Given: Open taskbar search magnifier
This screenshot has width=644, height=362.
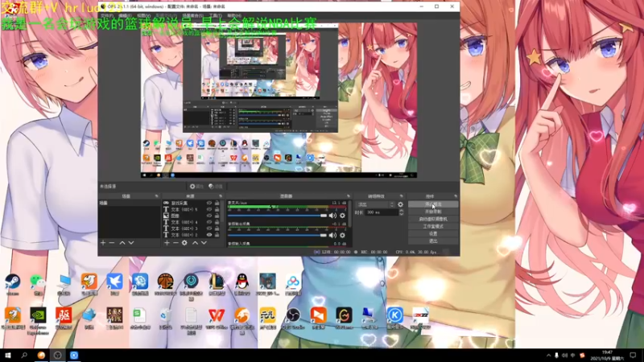Looking at the screenshot, I should (24, 356).
